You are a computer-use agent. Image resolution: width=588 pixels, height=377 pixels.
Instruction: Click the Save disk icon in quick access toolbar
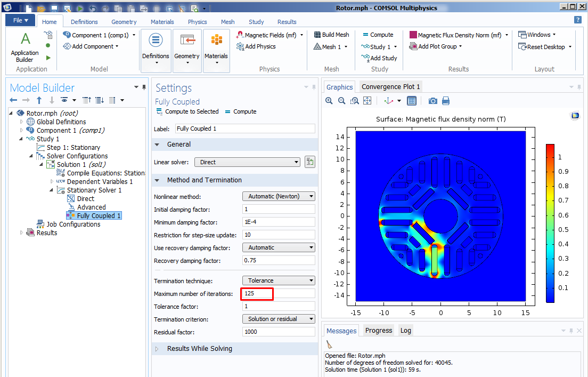[x=54, y=8]
